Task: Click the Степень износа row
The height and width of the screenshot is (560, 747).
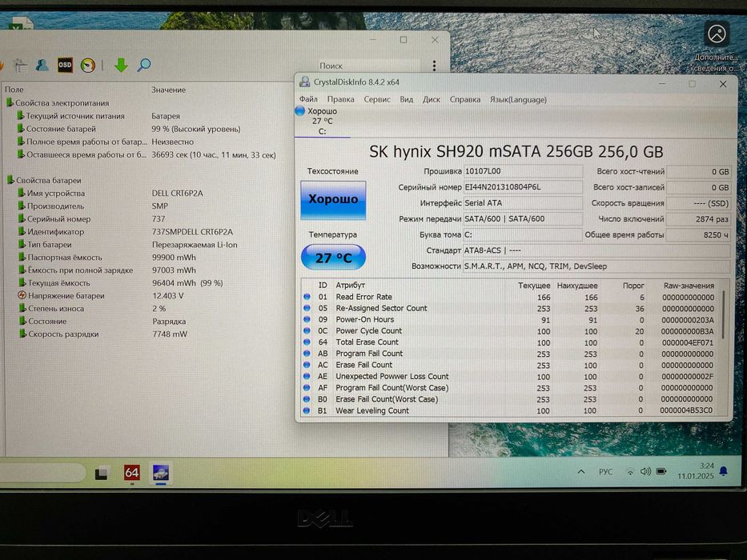Action: 92,309
